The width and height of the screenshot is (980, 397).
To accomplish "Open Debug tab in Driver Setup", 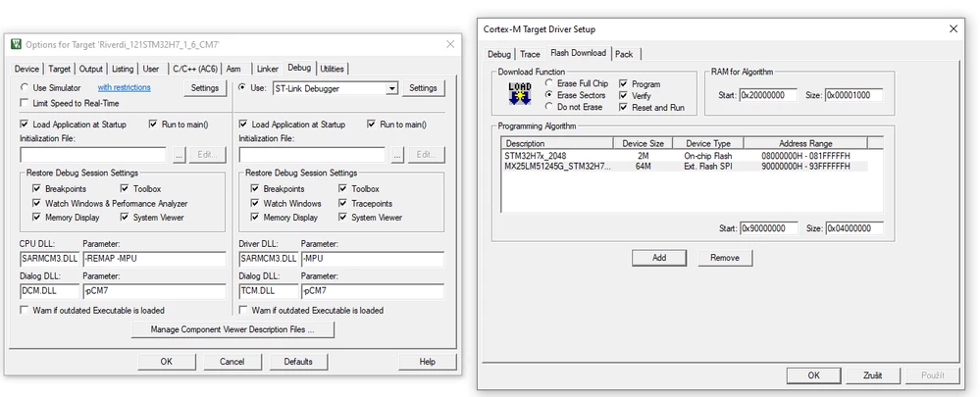I will [x=499, y=54].
